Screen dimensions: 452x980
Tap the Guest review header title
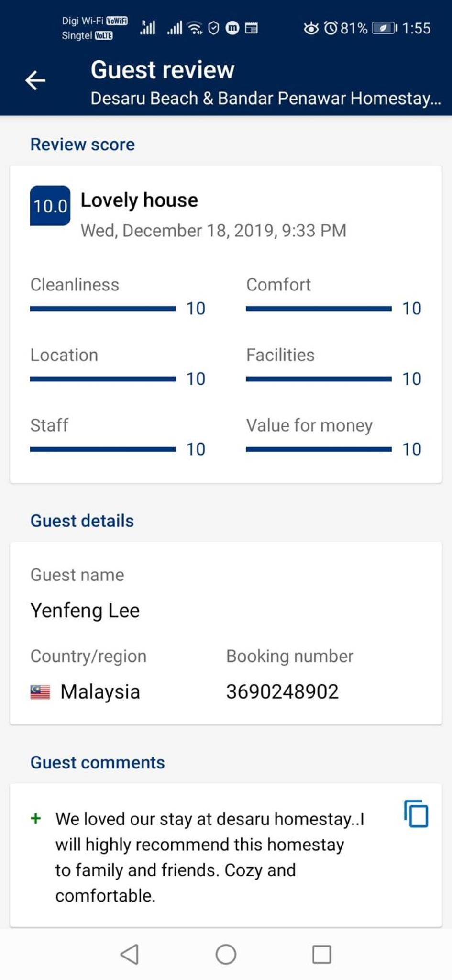point(163,70)
